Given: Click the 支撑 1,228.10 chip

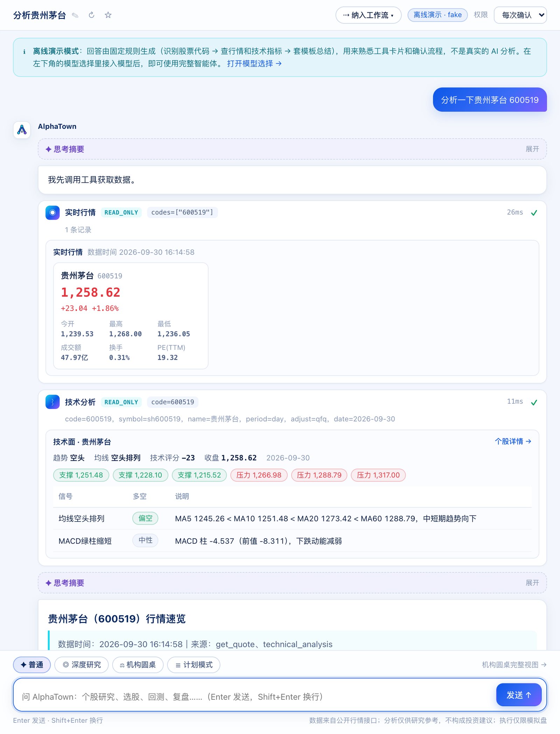Looking at the screenshot, I should coord(140,475).
